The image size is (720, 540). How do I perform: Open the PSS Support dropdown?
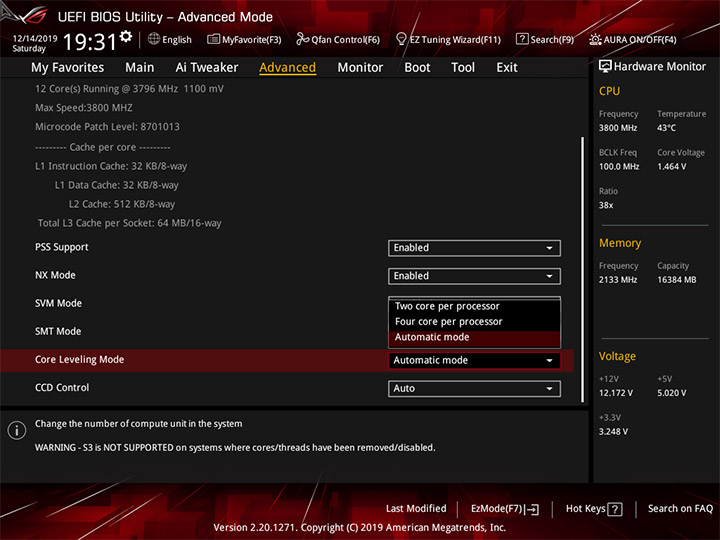pos(474,248)
